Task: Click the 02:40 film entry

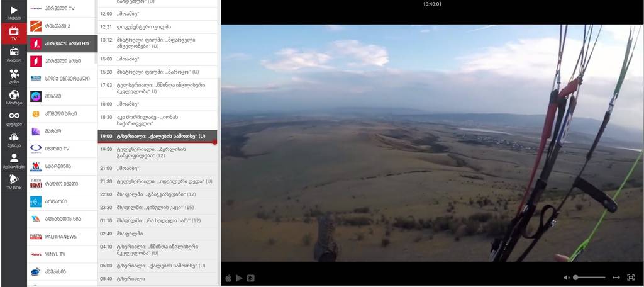Action: (158, 234)
